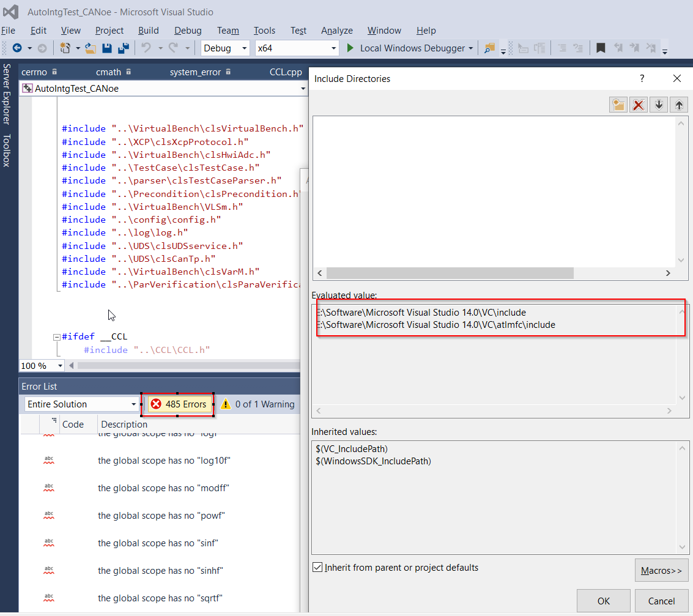Toggle a bookmark with the bookmark icon

[601, 48]
